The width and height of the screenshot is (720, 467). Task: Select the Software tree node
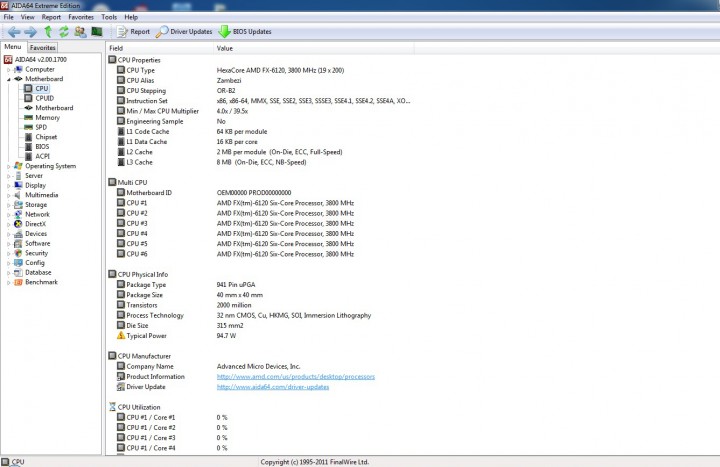click(32, 243)
